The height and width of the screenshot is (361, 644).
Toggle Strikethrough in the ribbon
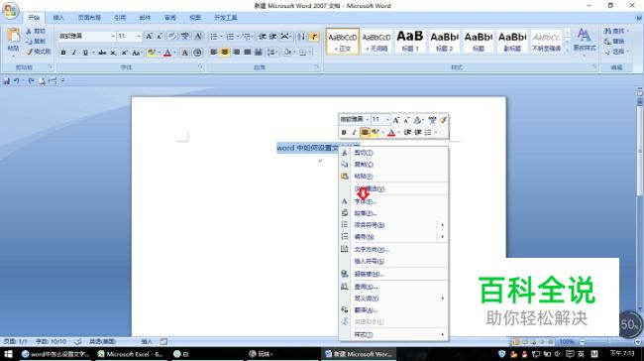pyautogui.click(x=102, y=53)
